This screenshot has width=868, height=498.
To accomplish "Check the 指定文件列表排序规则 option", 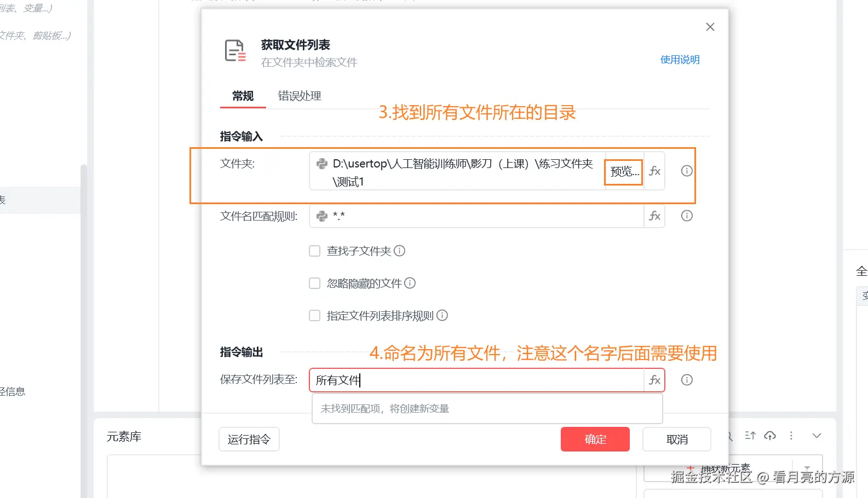I will pyautogui.click(x=315, y=316).
